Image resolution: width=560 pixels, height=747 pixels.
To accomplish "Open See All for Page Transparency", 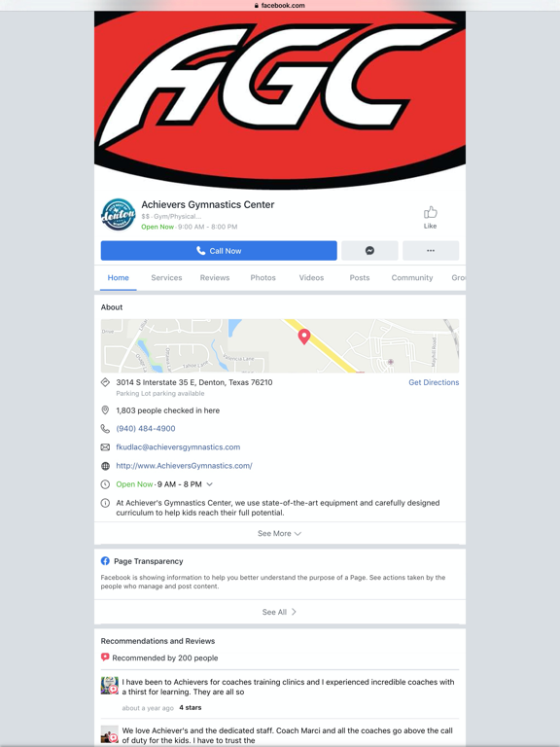I will pyautogui.click(x=280, y=612).
